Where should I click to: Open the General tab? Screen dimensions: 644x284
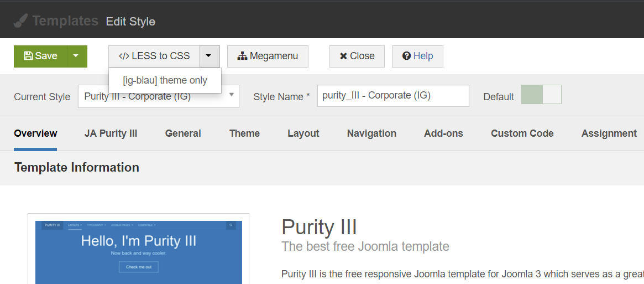pos(183,133)
